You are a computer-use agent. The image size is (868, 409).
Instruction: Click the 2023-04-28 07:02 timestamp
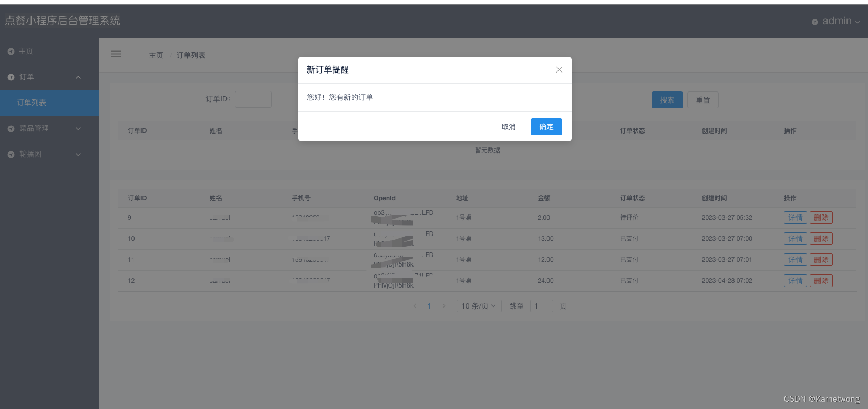(727, 281)
